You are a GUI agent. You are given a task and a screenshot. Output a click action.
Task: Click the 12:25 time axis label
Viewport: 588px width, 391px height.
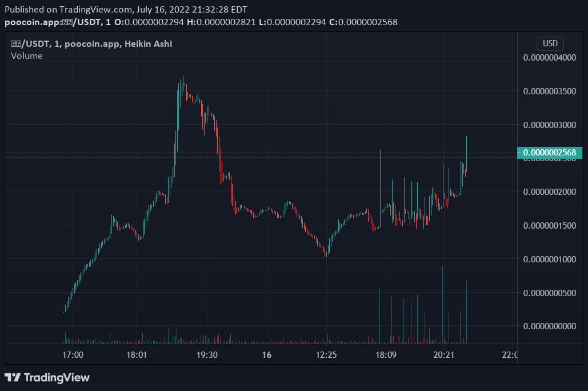326,355
